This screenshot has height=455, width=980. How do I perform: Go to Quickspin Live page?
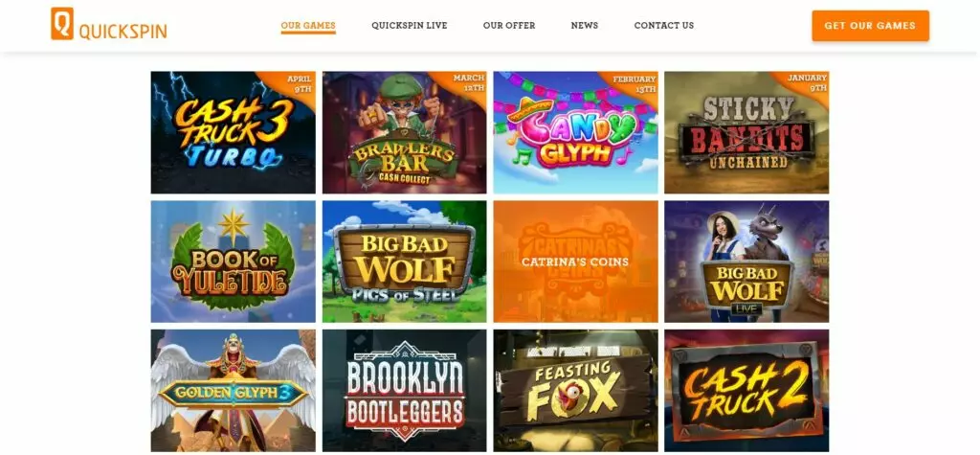click(x=410, y=26)
